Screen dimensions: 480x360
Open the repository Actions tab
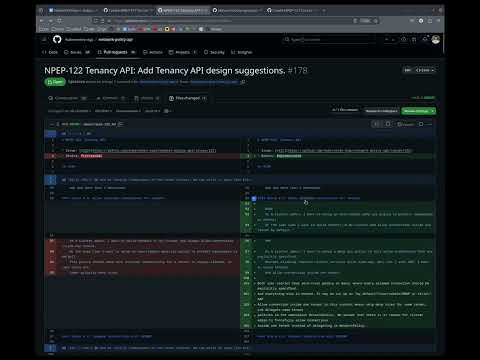tap(153, 52)
